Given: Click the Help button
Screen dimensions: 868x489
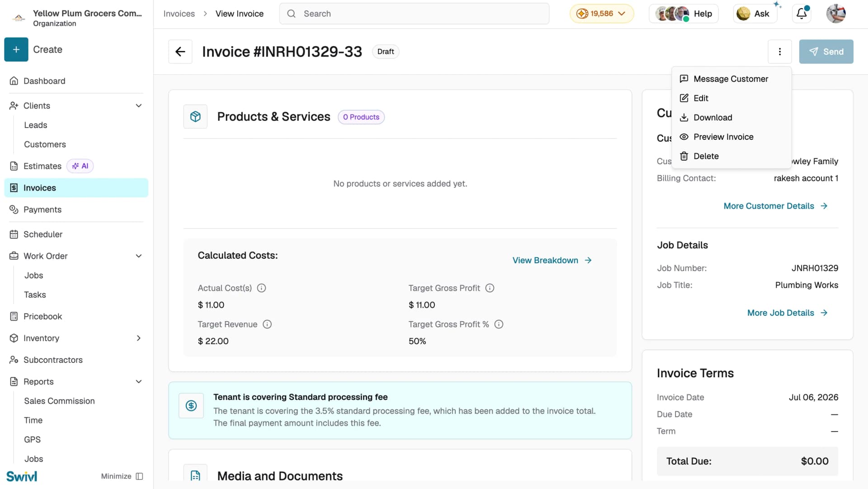Looking at the screenshot, I should click(684, 14).
